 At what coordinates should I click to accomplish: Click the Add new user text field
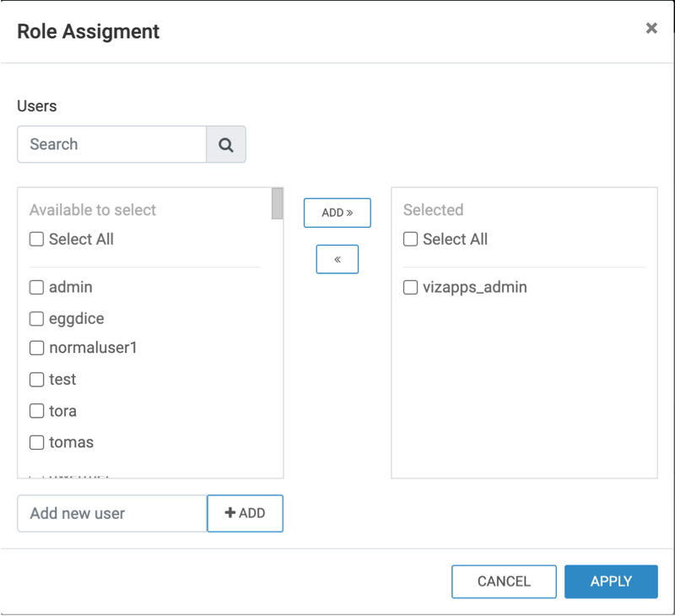coord(111,513)
